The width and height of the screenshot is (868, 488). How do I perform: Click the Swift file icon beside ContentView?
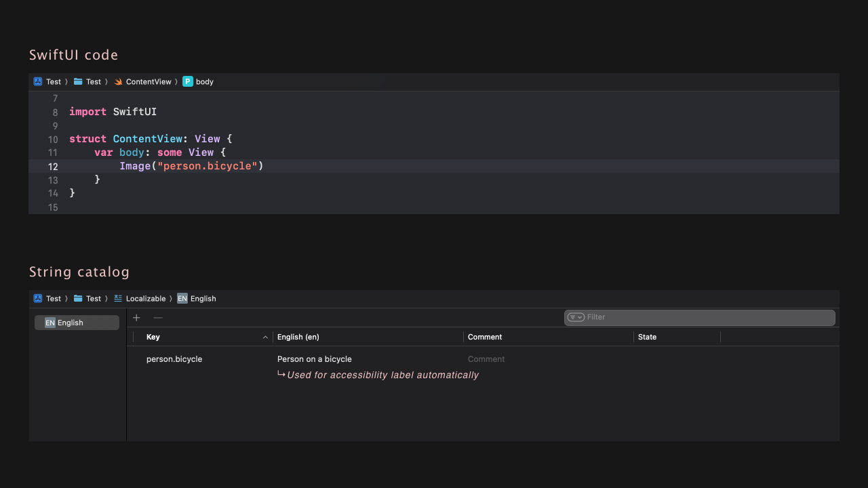[118, 82]
